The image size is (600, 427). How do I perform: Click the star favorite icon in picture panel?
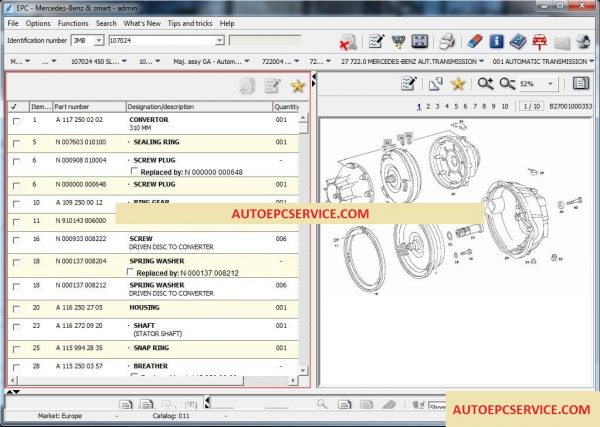458,83
